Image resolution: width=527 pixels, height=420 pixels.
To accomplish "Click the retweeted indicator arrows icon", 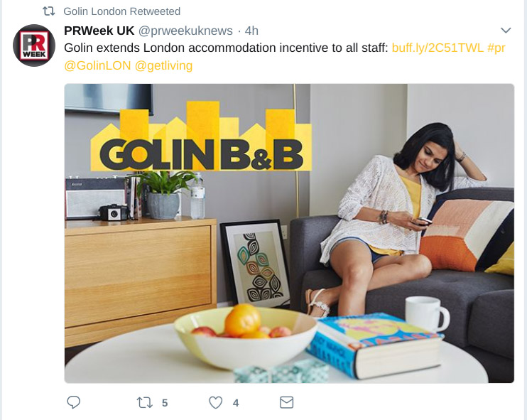I will click(49, 11).
